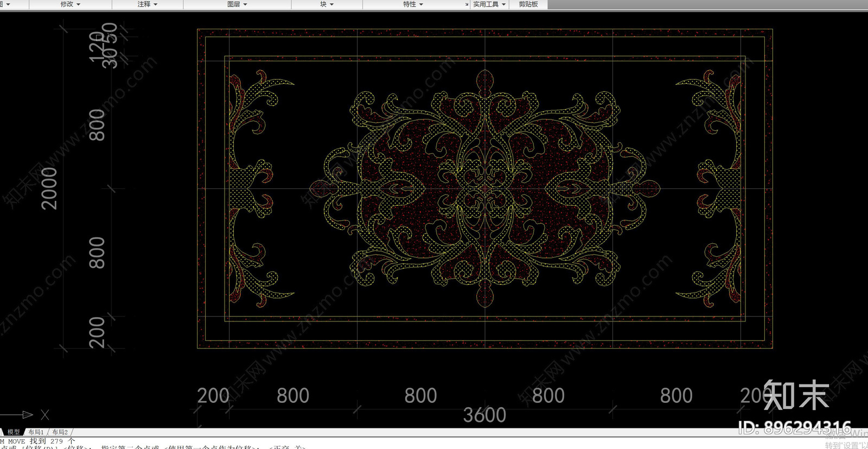The height and width of the screenshot is (449, 868).
Task: Open the 特性 panel dialog launcher arrow
Action: tap(467, 4)
